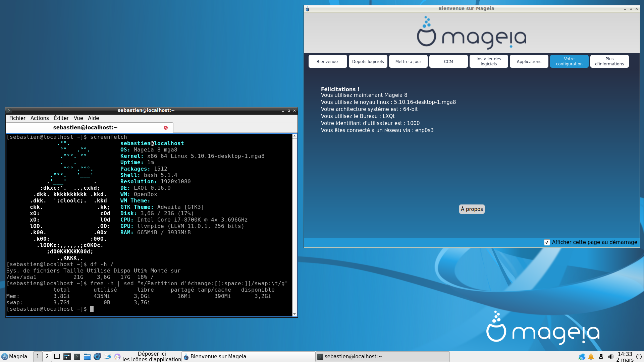
Task: Click the À propos button
Action: pos(472,209)
